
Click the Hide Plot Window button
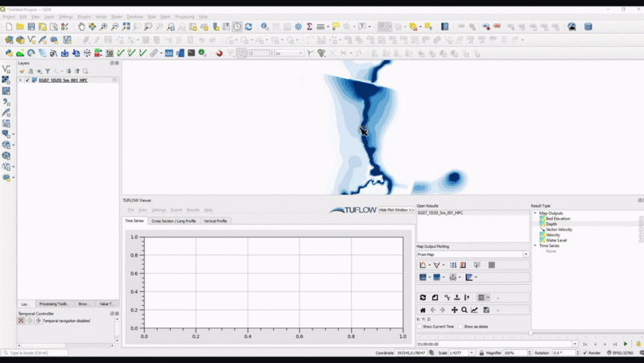click(396, 209)
